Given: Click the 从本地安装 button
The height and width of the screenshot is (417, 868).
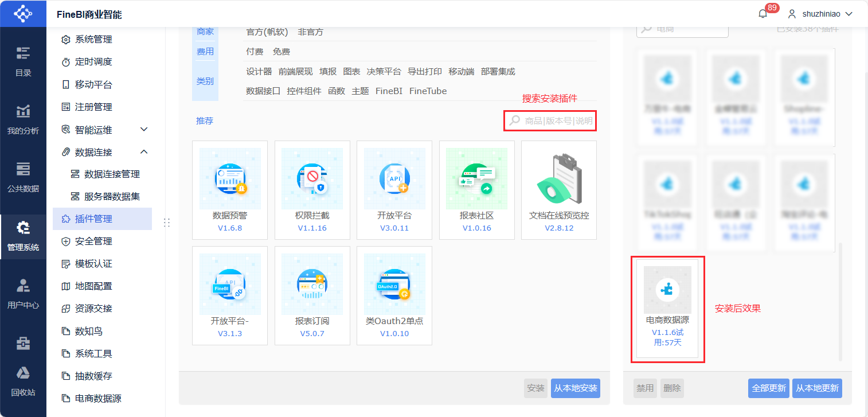Looking at the screenshot, I should point(576,388).
